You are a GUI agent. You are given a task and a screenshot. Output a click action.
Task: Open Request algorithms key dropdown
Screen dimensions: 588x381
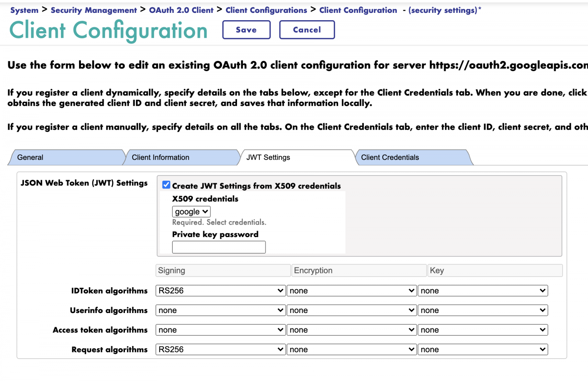(x=483, y=349)
